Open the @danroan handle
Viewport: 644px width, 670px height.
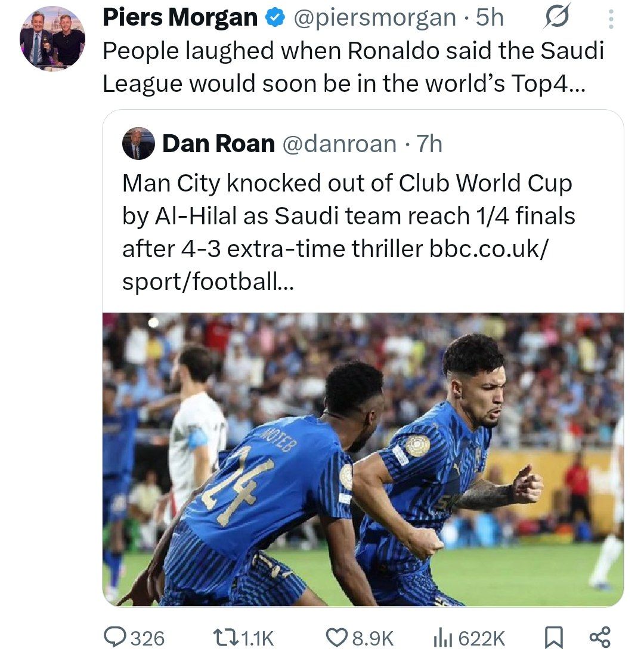338,144
